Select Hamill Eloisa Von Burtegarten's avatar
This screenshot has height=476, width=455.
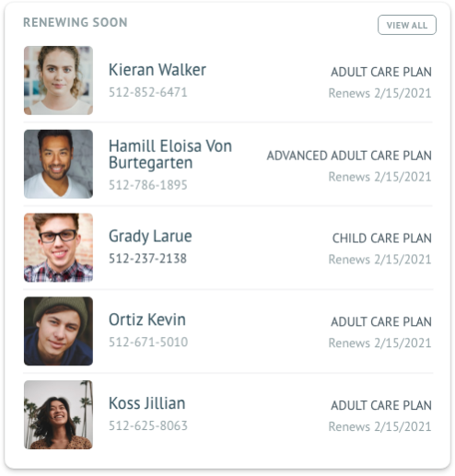(x=58, y=164)
